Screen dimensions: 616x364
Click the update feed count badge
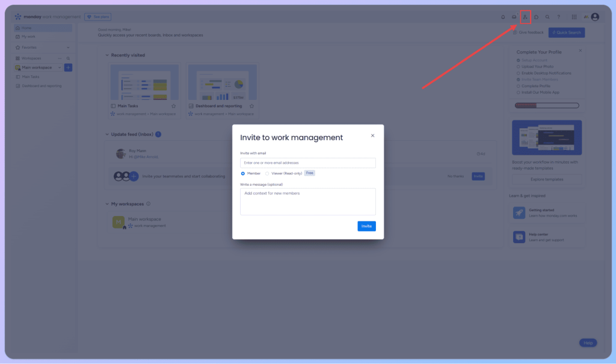(x=158, y=134)
